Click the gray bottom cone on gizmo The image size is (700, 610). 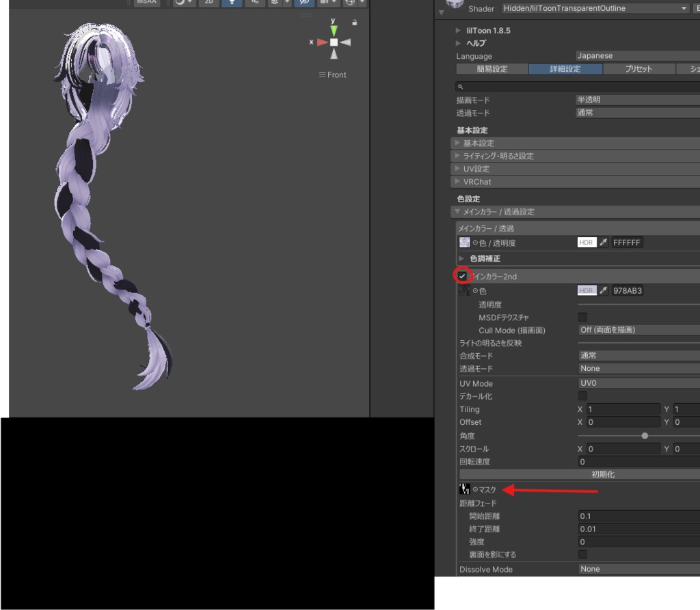[x=334, y=54]
